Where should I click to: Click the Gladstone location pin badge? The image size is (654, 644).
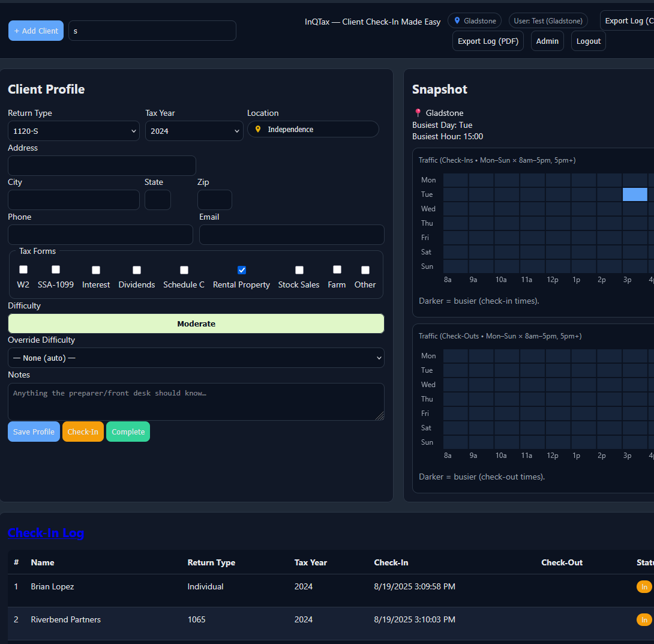pos(475,21)
